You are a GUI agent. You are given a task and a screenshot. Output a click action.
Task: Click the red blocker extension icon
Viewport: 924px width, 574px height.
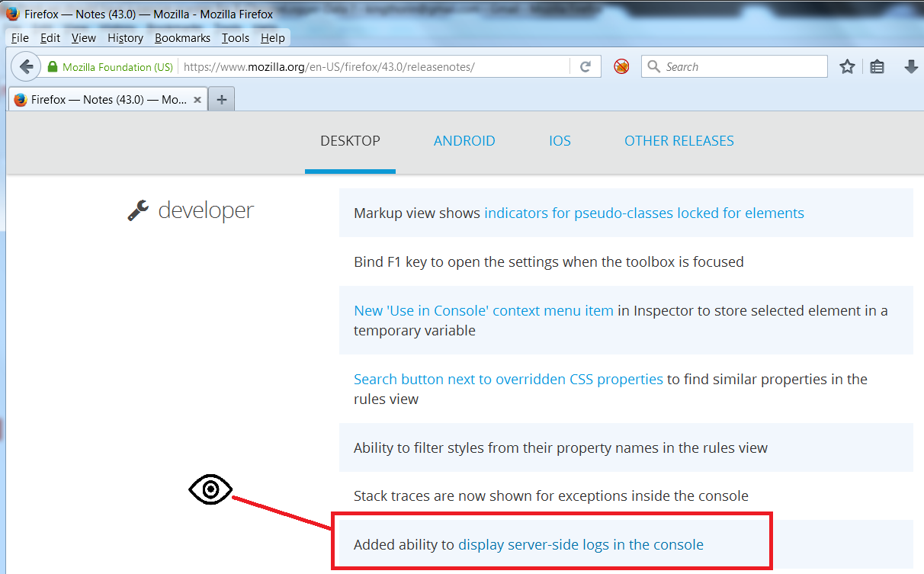pyautogui.click(x=622, y=66)
